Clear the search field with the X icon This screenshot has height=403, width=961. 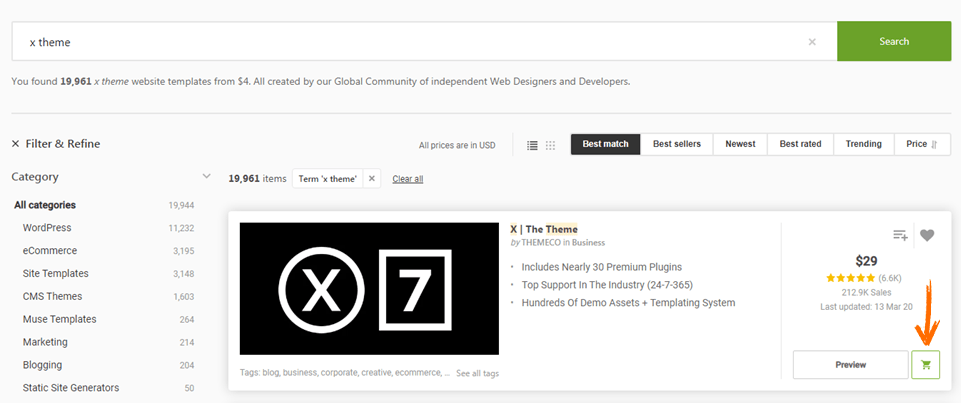tap(812, 42)
